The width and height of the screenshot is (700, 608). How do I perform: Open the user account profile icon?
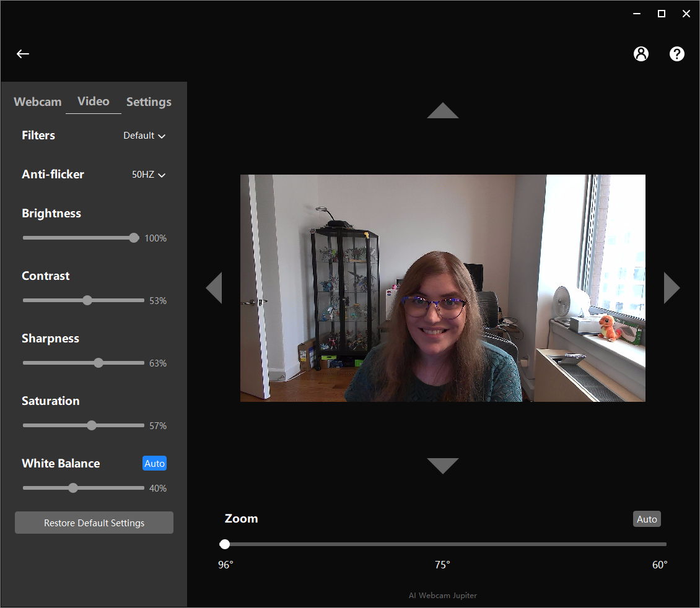pos(641,54)
